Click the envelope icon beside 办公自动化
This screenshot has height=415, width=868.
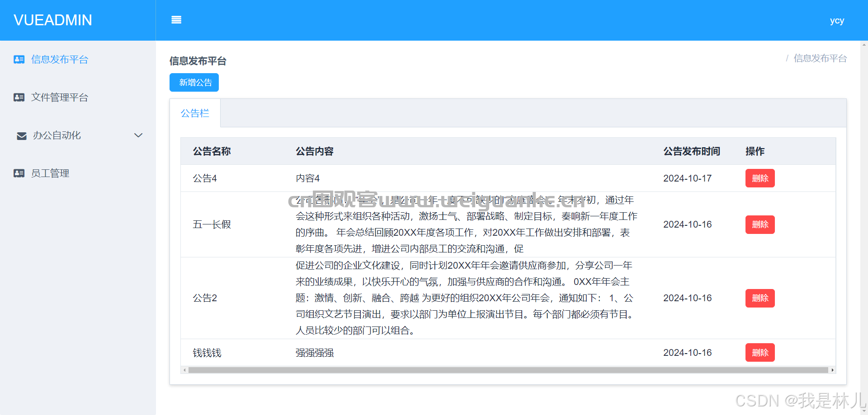(21, 135)
